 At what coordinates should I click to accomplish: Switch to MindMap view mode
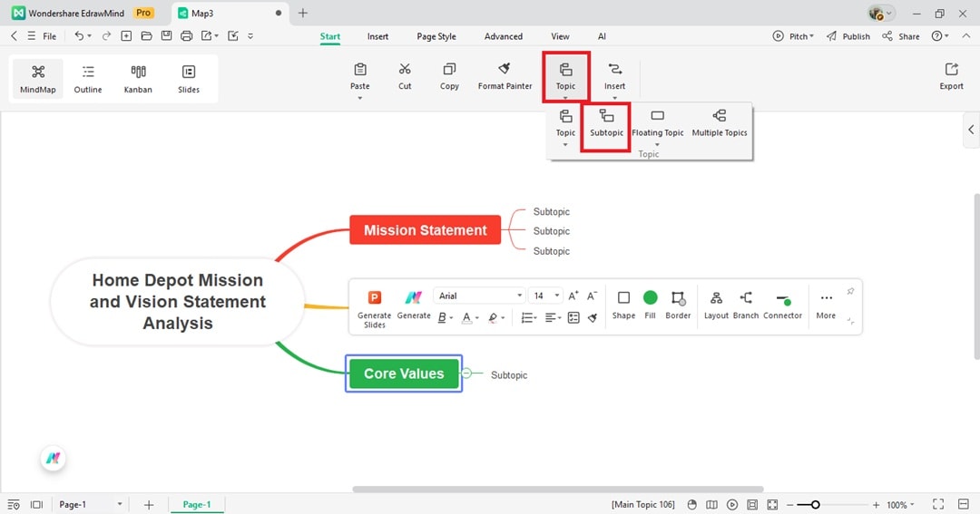point(37,79)
